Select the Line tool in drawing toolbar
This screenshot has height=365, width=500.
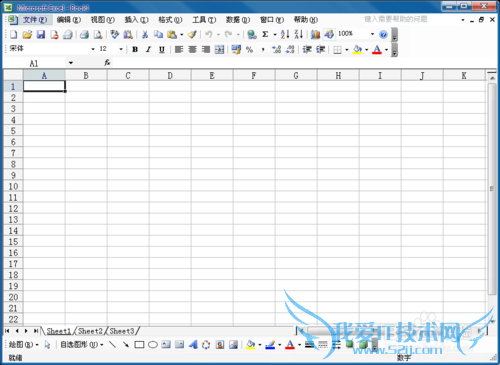point(113,345)
